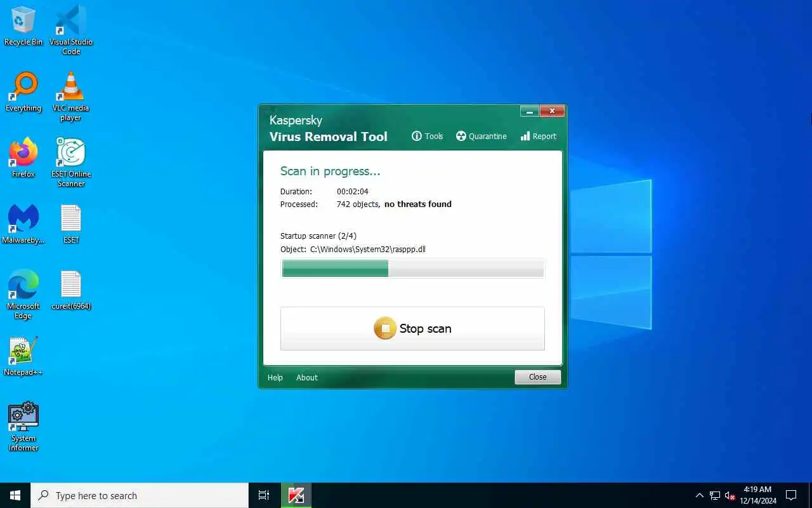Open the taskbar clock and date
Viewport: 812px width, 508px height.
(x=757, y=495)
